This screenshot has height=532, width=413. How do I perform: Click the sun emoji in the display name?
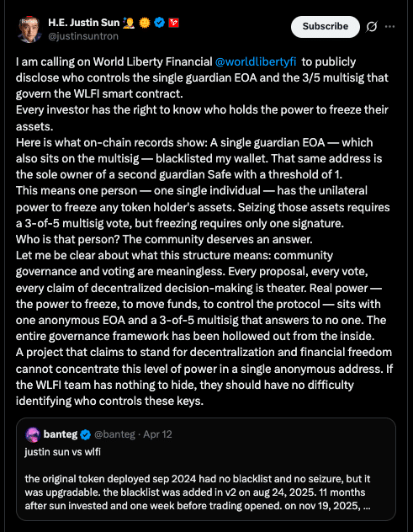pyautogui.click(x=145, y=23)
